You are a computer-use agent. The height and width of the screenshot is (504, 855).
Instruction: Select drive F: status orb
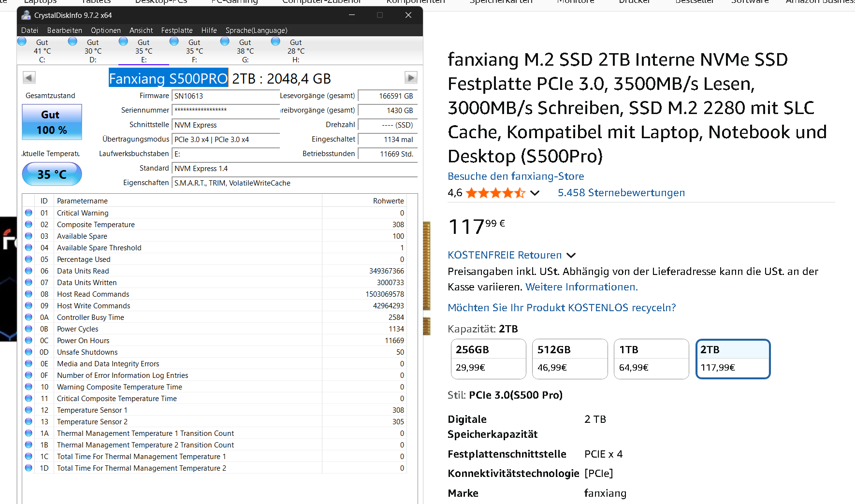[x=174, y=42]
